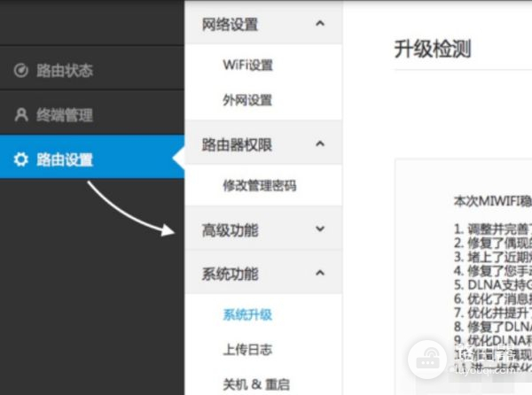Click the 升级检测 page heading

[433, 49]
